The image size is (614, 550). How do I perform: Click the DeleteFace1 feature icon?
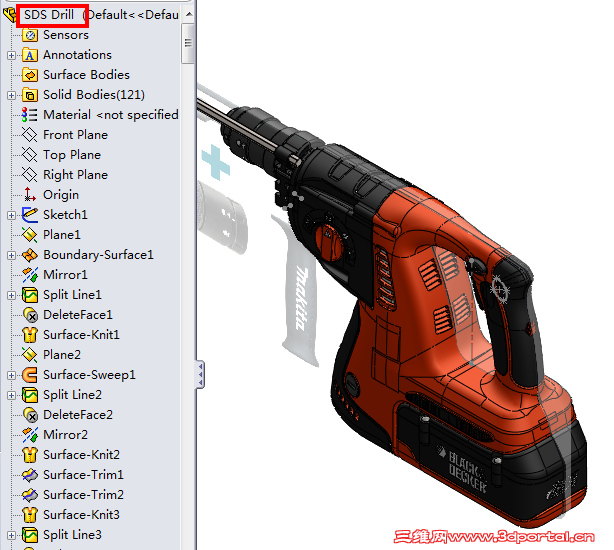pos(30,315)
